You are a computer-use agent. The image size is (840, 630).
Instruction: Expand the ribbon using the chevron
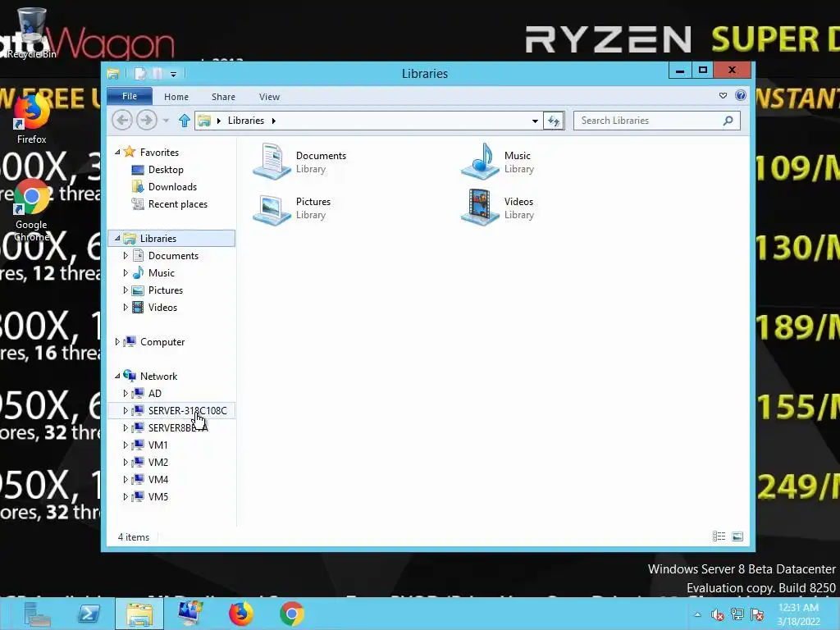[x=723, y=95]
